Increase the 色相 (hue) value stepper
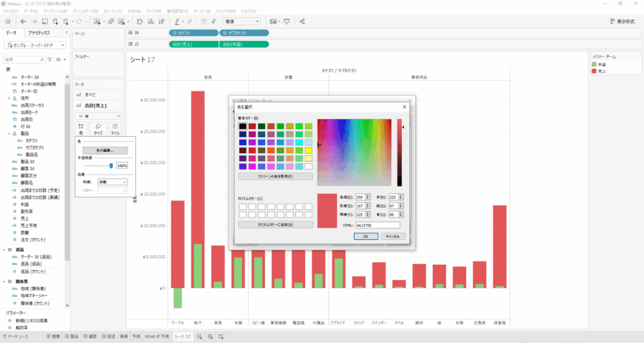644x343 pixels. 368,195
